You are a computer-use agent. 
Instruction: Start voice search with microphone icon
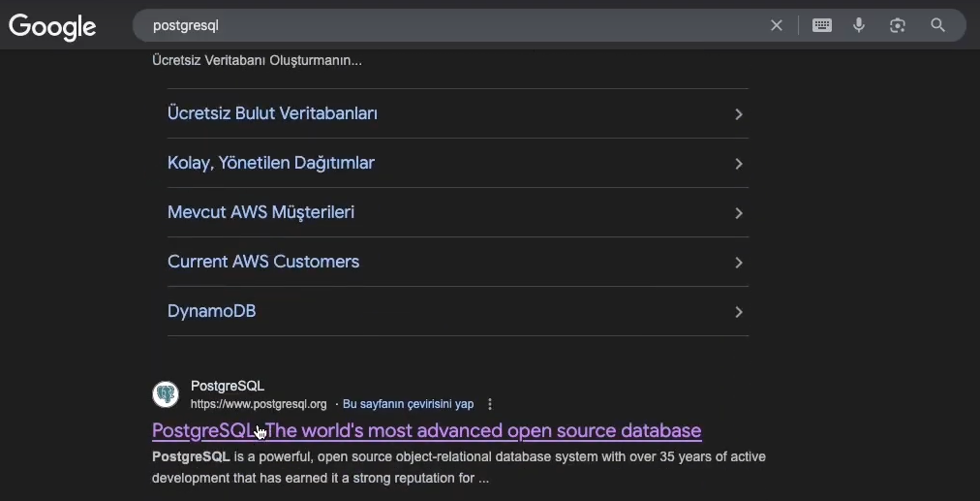click(x=859, y=25)
